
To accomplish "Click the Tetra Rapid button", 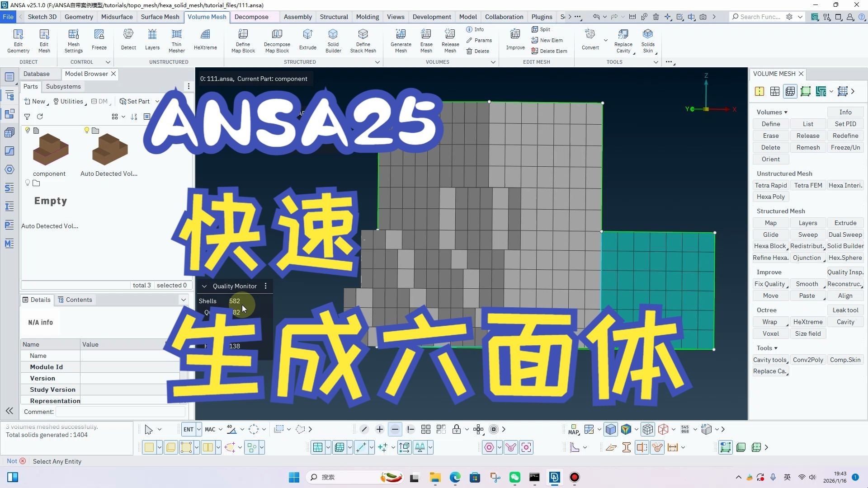I will [x=770, y=185].
